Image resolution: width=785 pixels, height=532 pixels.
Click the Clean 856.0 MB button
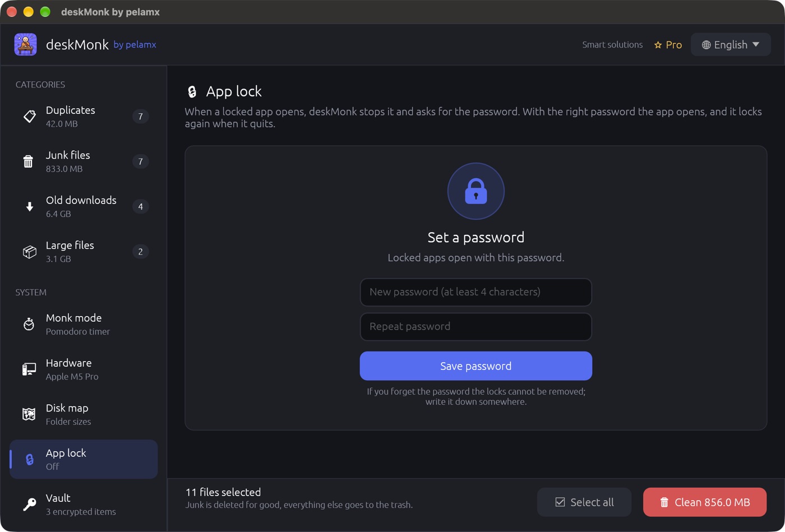pos(705,502)
